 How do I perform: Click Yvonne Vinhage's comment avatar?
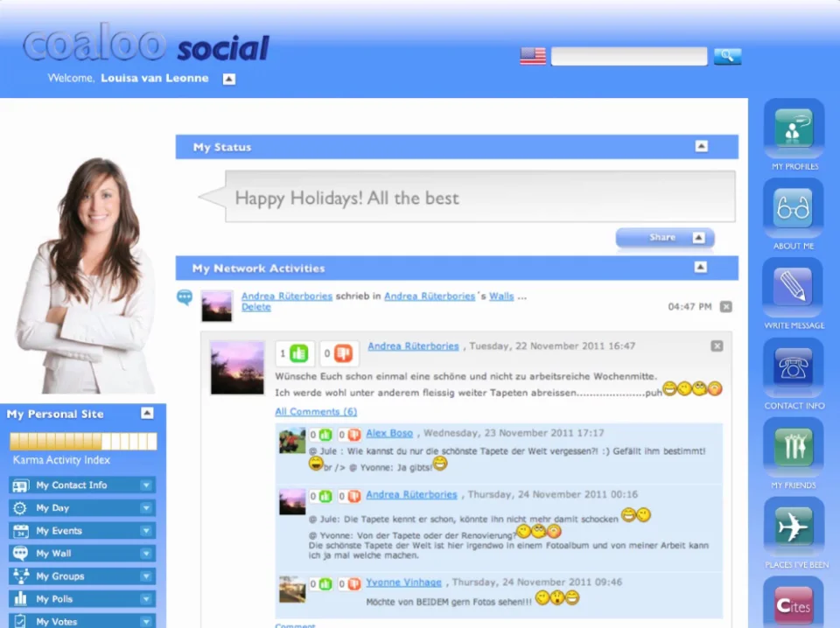click(x=292, y=590)
